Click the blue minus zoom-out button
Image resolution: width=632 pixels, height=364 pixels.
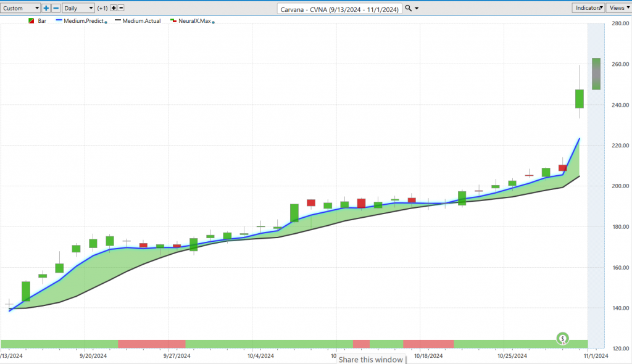[x=56, y=8]
